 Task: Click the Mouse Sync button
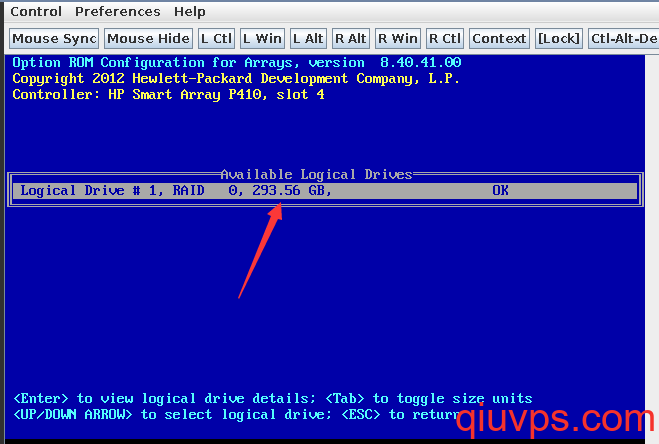tap(54, 39)
